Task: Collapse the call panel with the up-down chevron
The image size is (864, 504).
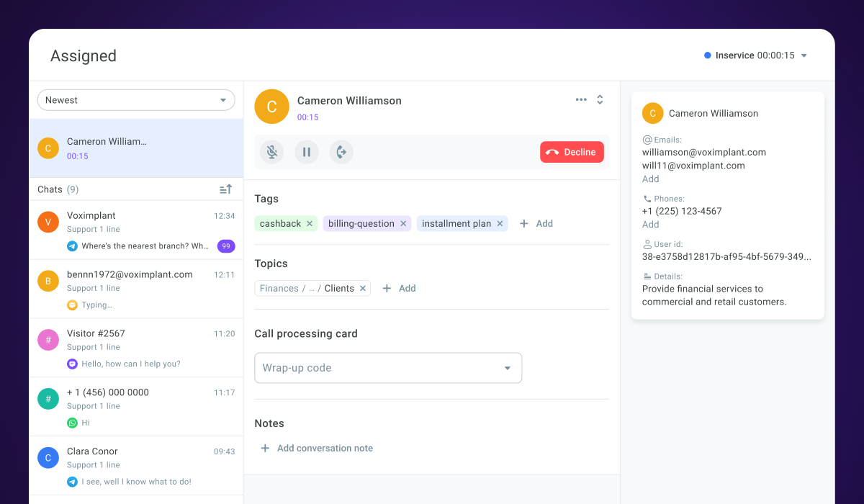Action: click(x=600, y=100)
